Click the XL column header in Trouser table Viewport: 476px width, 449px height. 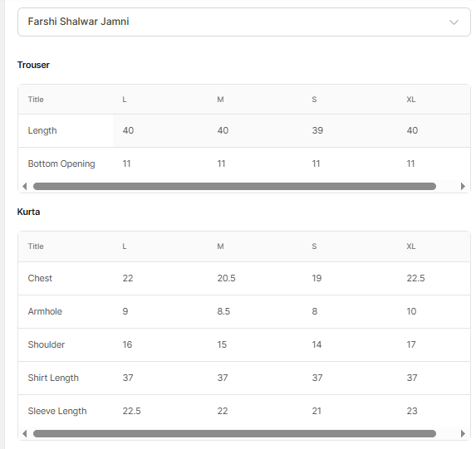point(410,100)
